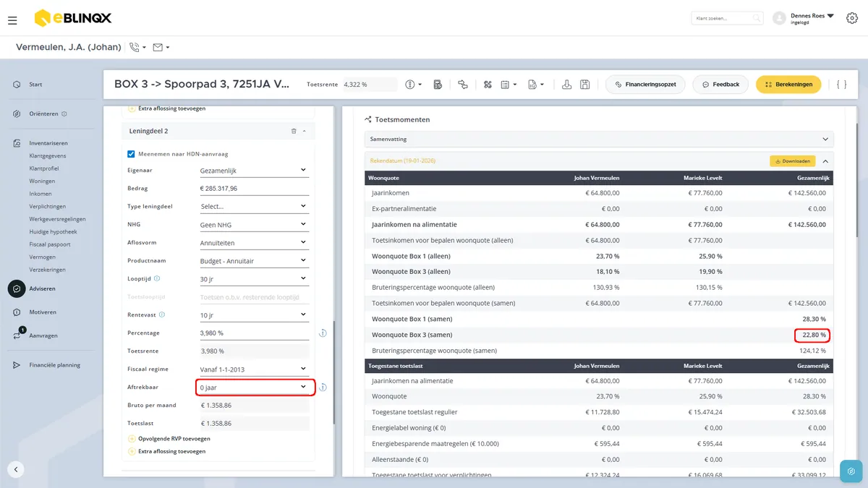Go to Aanvragen in the sidebar

(43, 335)
